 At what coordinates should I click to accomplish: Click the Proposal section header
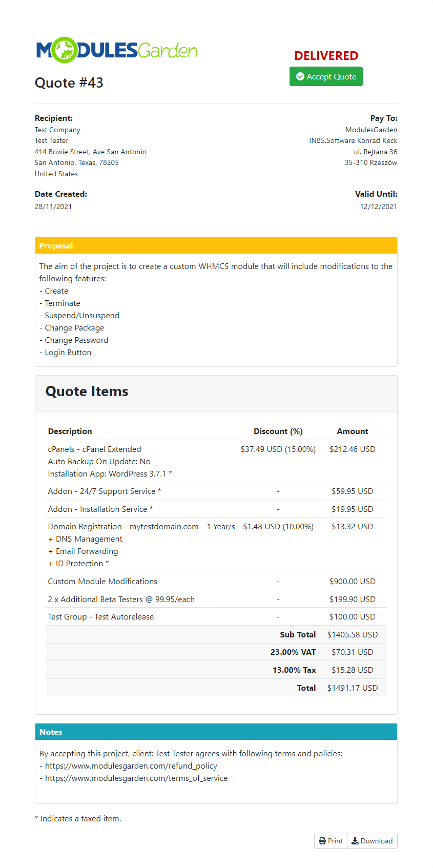coord(216,245)
